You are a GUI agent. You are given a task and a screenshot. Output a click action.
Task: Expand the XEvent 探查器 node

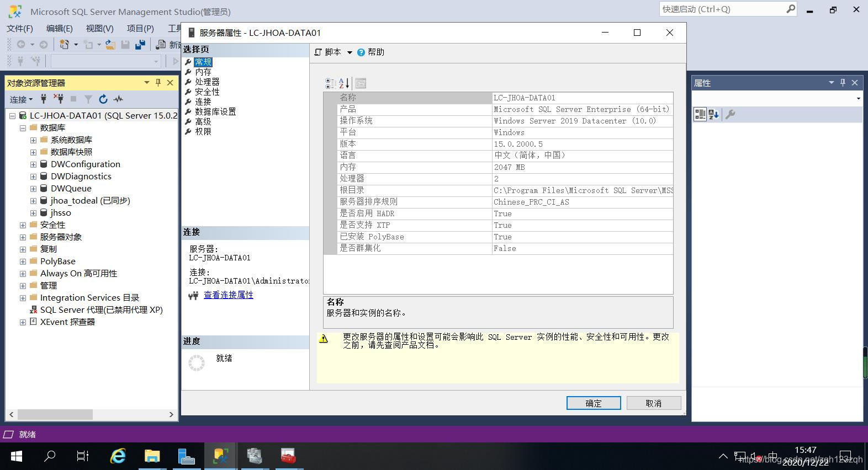[x=23, y=322]
